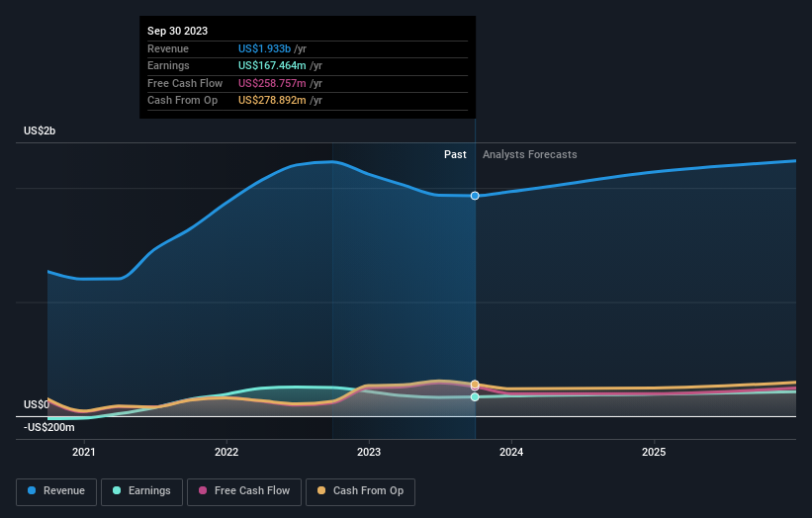Select the 2023 x-axis label
The width and height of the screenshot is (812, 518).
click(x=369, y=452)
